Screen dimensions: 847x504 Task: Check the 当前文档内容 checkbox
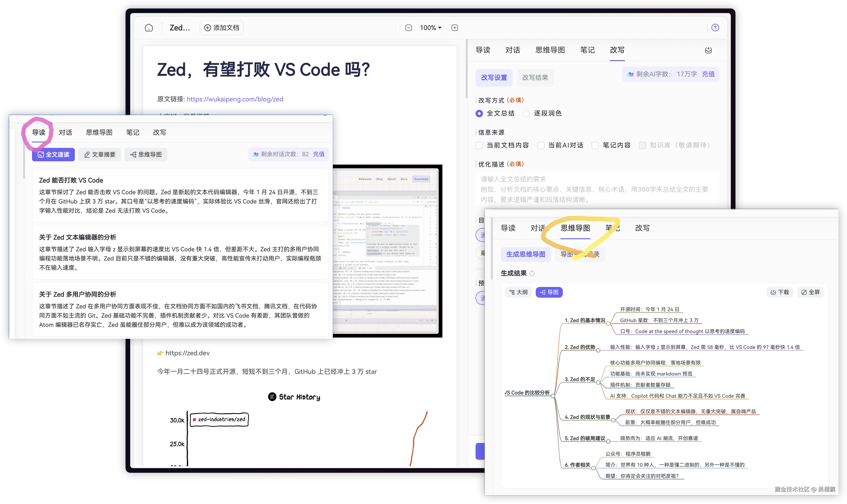tap(479, 145)
